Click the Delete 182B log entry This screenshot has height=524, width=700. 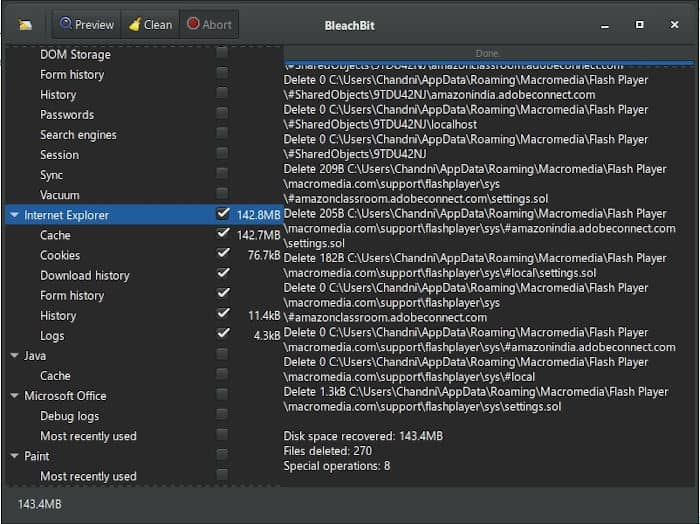point(475,265)
